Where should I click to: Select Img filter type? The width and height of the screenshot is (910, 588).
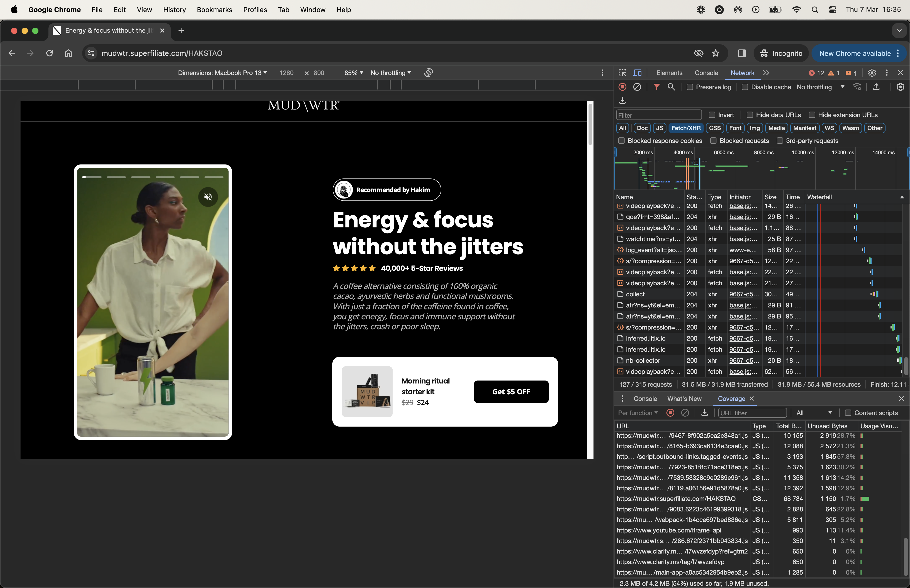click(755, 128)
